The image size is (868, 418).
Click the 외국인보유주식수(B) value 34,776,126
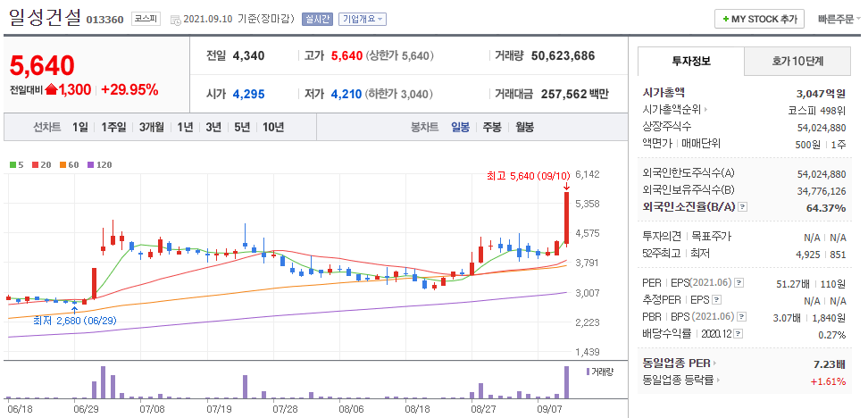pyautogui.click(x=822, y=191)
